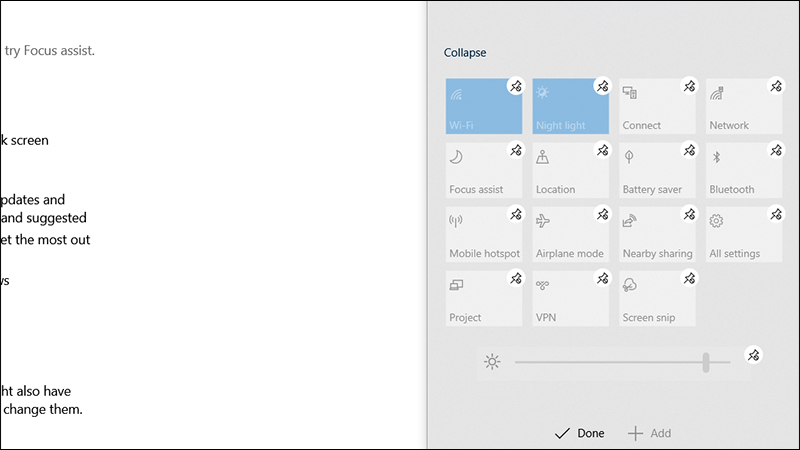Click unpin icon on Connect tile

(x=689, y=87)
